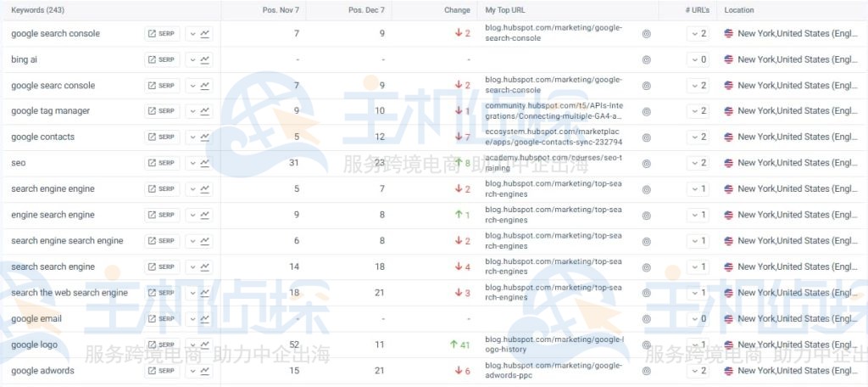Click target icon for search search engine
This screenshot has height=387, width=868.
tap(646, 267)
